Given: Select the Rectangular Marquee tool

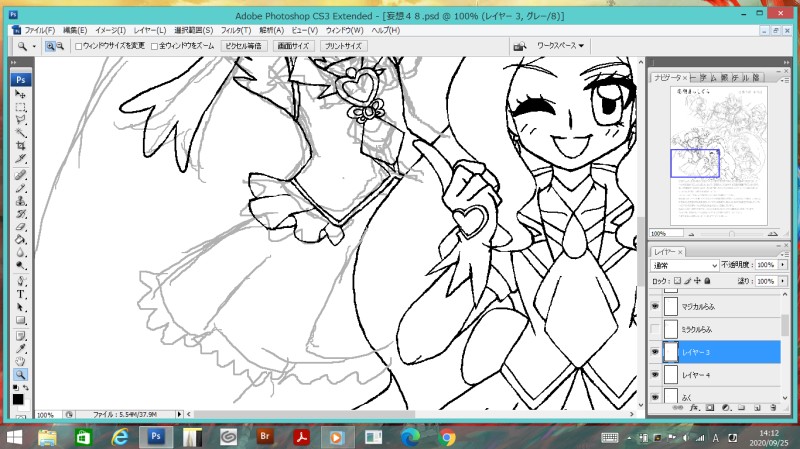Looking at the screenshot, I should point(20,107).
